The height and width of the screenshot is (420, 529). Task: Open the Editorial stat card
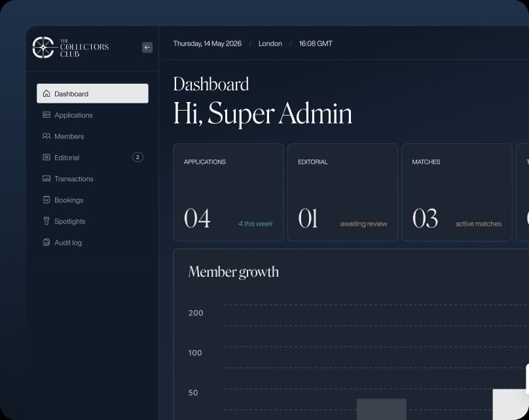[343, 192]
